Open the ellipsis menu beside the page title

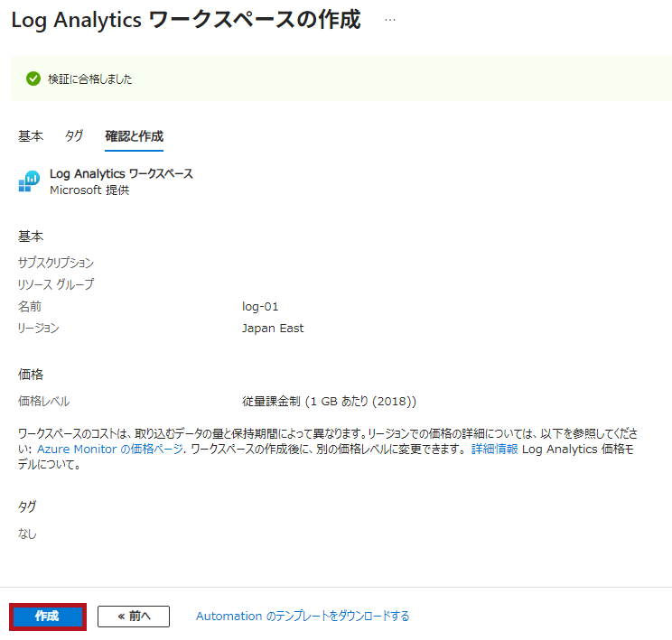tap(390, 20)
